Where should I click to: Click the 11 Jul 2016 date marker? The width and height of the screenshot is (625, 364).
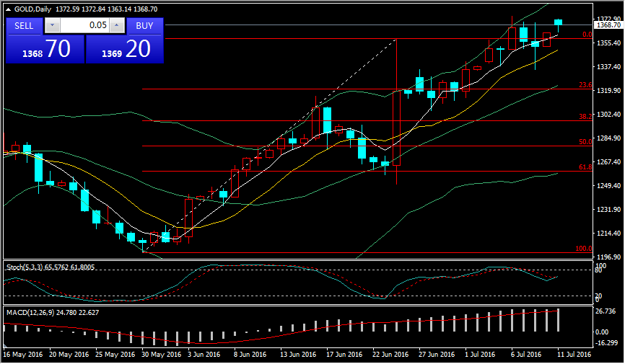point(573,355)
